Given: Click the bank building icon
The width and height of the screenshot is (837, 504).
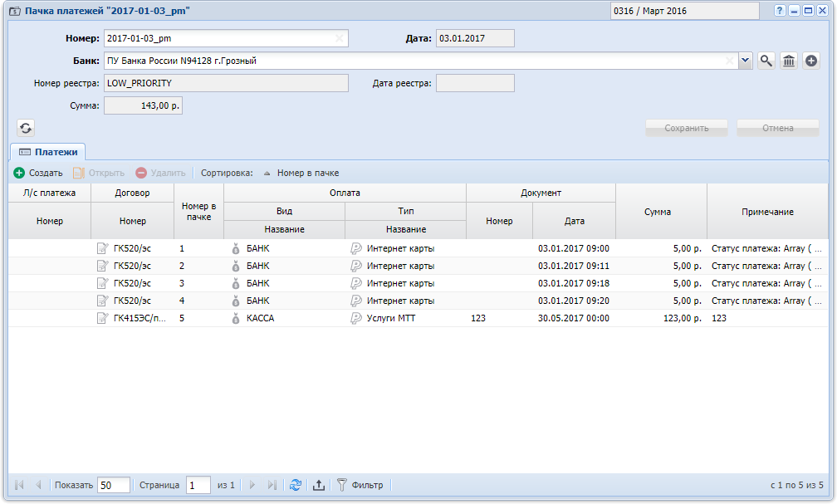Looking at the screenshot, I should click(789, 61).
